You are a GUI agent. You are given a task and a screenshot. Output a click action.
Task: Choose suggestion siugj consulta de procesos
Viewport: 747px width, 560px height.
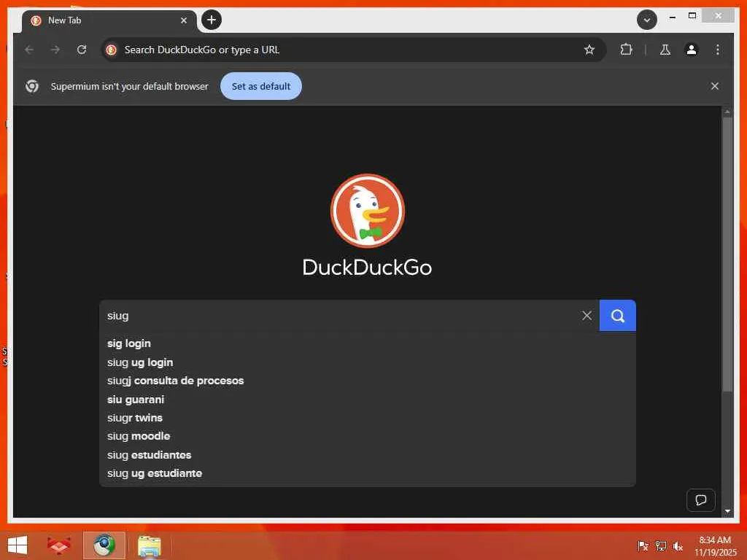368,381
